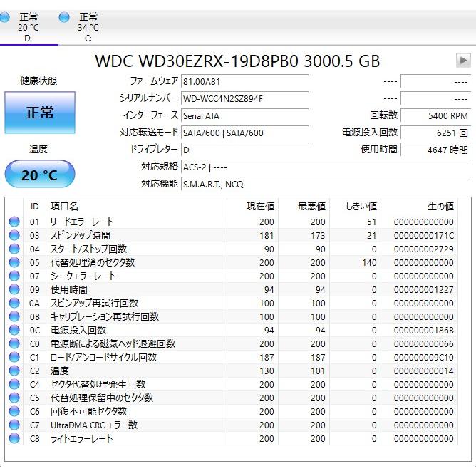Select the 代替処理済のセクタ数 row name
476x476 pixels.
[x=93, y=262]
